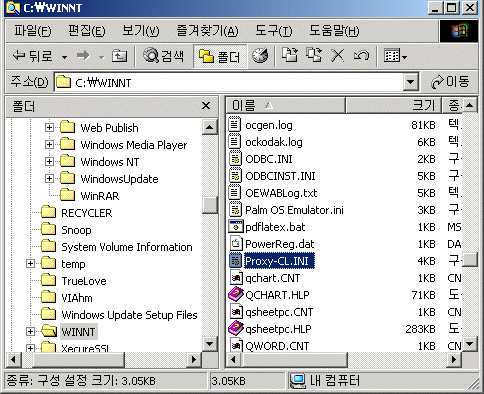484x394 pixels.
Task: Toggle the 폴더 folders pane button
Action: click(x=220, y=56)
